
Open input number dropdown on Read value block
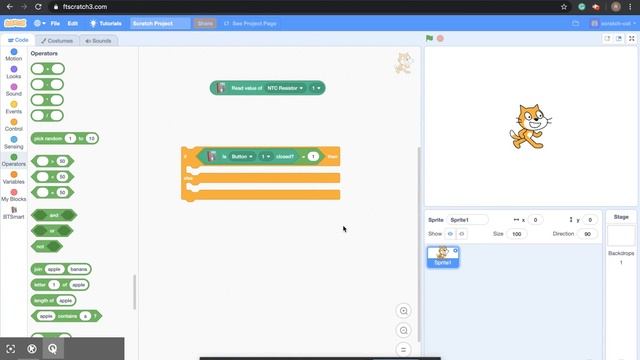pyautogui.click(x=316, y=88)
